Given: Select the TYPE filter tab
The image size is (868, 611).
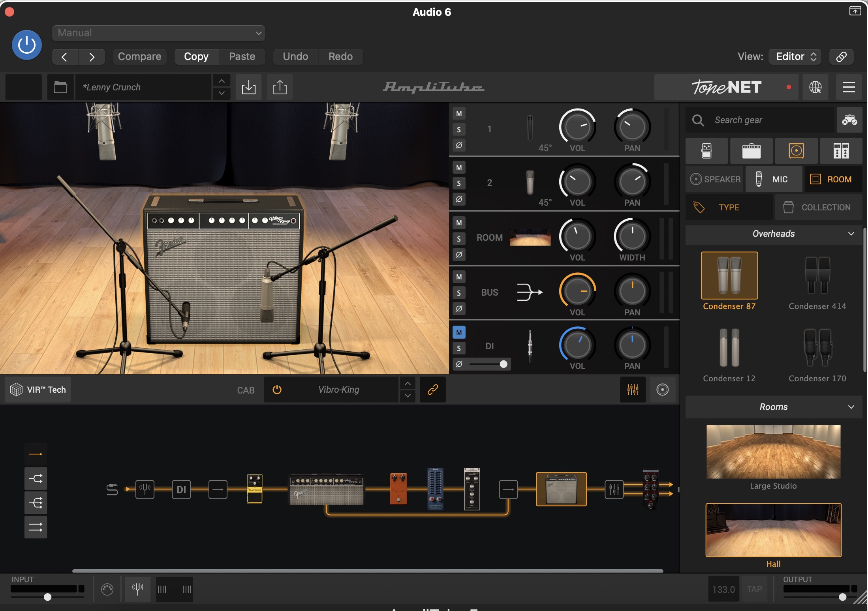Looking at the screenshot, I should pos(729,208).
